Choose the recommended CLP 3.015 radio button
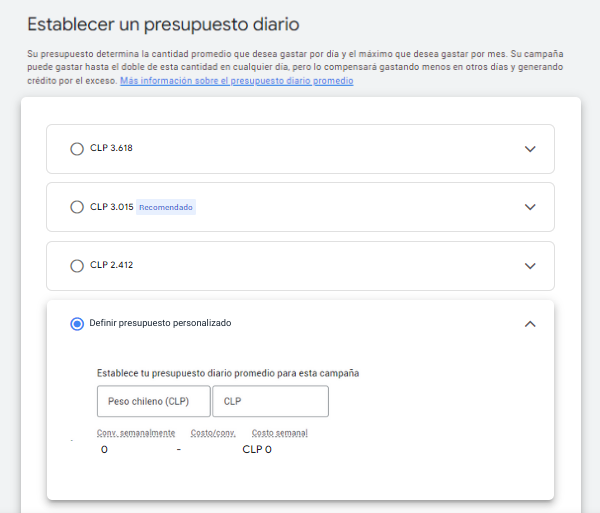Viewport: 600px width, 513px height. point(77,207)
